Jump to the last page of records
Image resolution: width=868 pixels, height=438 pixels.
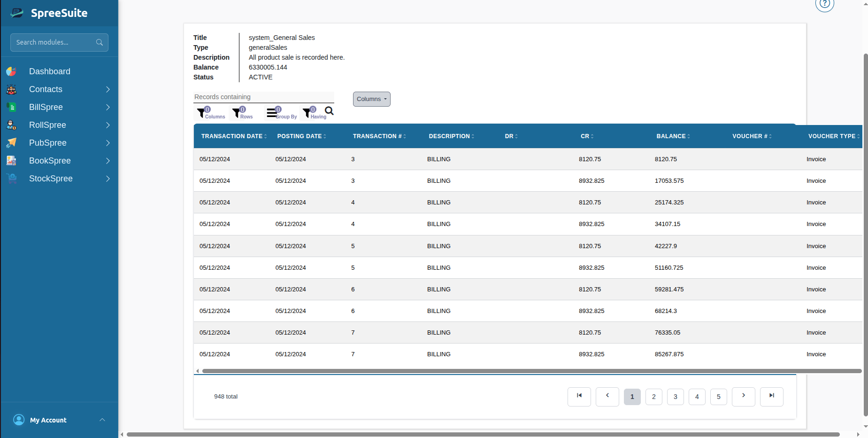772,396
